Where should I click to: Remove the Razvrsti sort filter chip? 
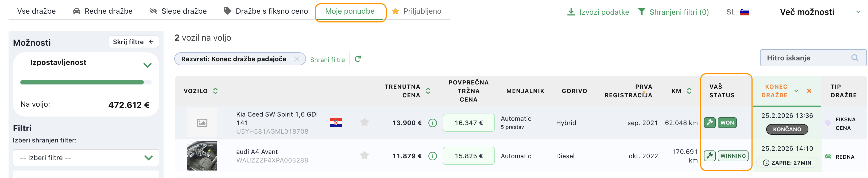tap(297, 59)
